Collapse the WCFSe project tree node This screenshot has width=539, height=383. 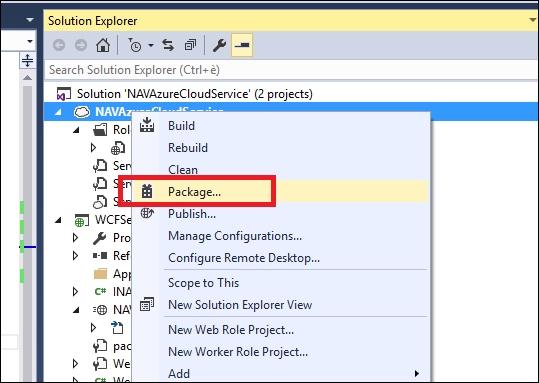pyautogui.click(x=58, y=220)
